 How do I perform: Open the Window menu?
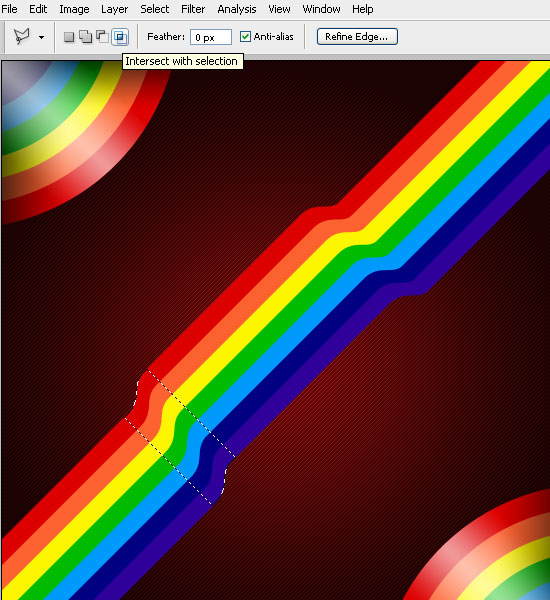pos(321,9)
